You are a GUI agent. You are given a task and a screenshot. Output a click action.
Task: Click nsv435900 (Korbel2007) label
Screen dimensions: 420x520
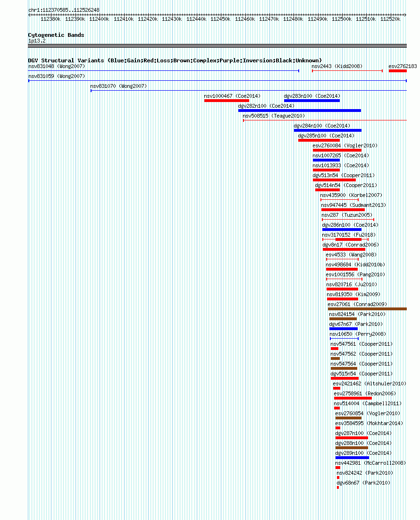(351, 196)
